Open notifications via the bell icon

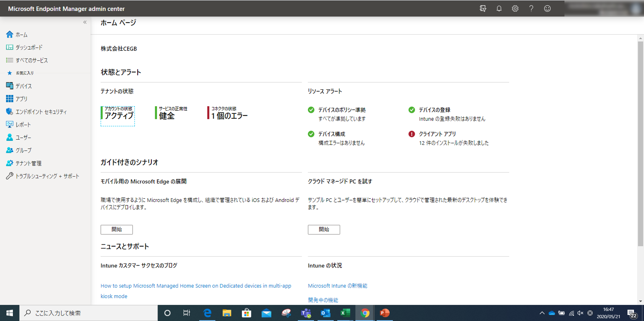coord(499,9)
